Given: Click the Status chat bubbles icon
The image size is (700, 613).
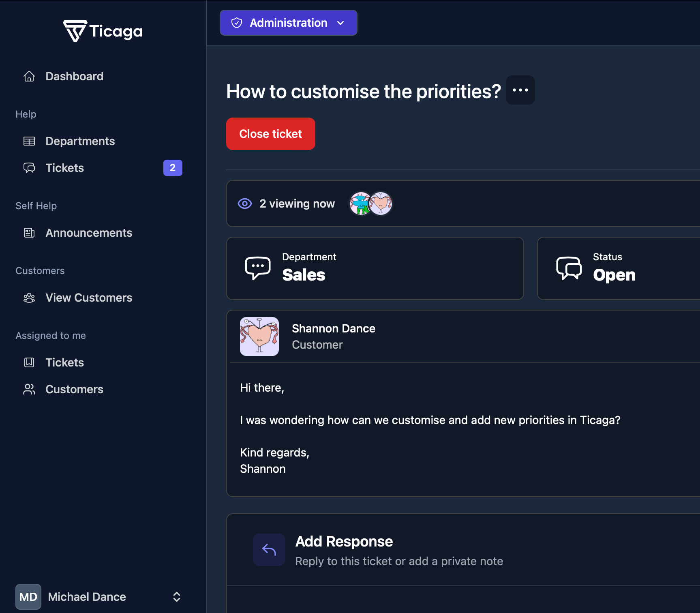Looking at the screenshot, I should point(569,268).
